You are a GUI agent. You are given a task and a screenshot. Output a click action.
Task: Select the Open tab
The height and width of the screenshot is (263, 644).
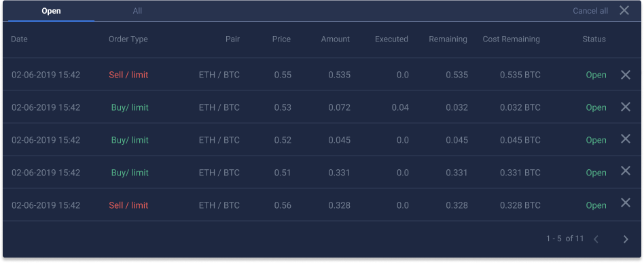[51, 11]
